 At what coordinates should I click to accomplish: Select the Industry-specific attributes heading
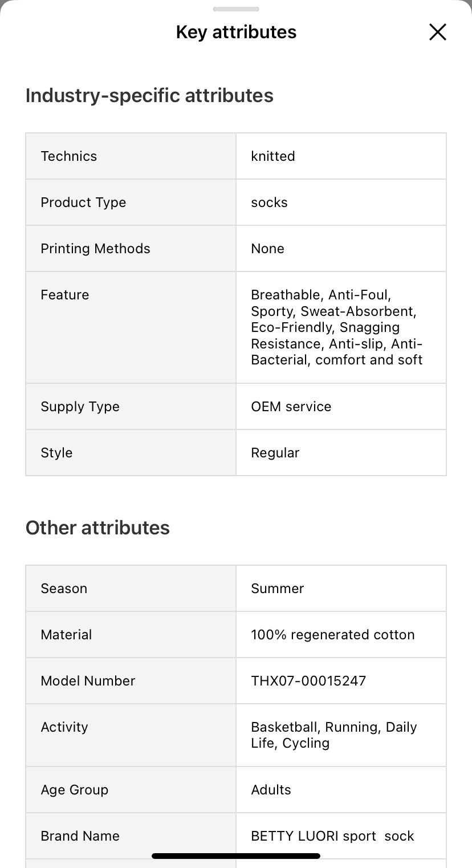pyautogui.click(x=149, y=95)
